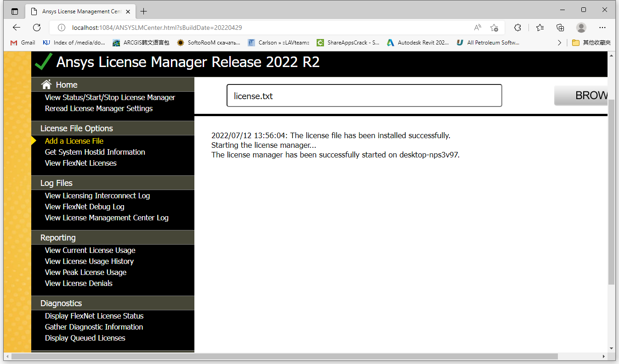This screenshot has height=364, width=619.
Task: Open tab actions menu icon
Action: [15, 11]
